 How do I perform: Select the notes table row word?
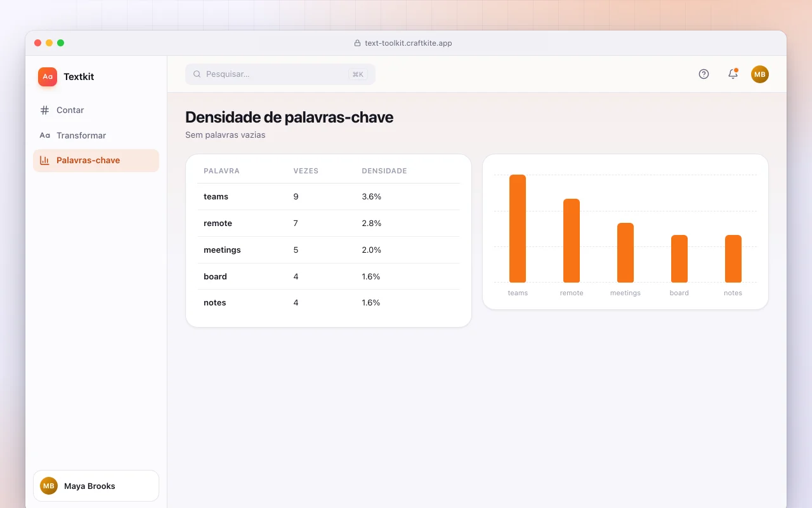click(215, 303)
